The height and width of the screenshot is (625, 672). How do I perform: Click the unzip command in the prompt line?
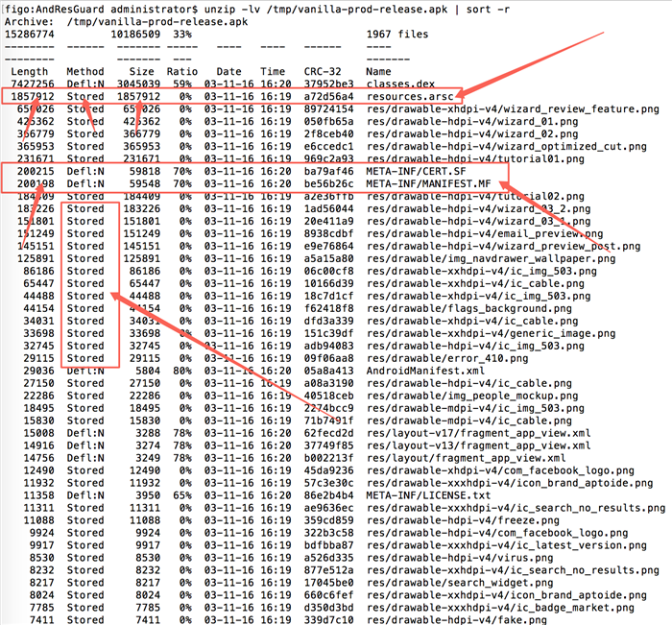click(x=356, y=10)
